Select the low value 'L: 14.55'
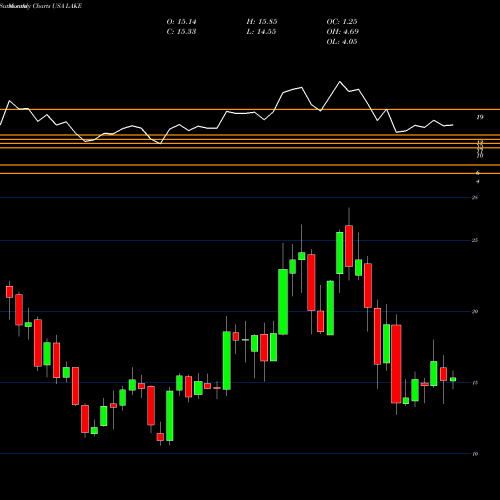Image resolution: width=500 pixels, height=500 pixels. (x=261, y=32)
